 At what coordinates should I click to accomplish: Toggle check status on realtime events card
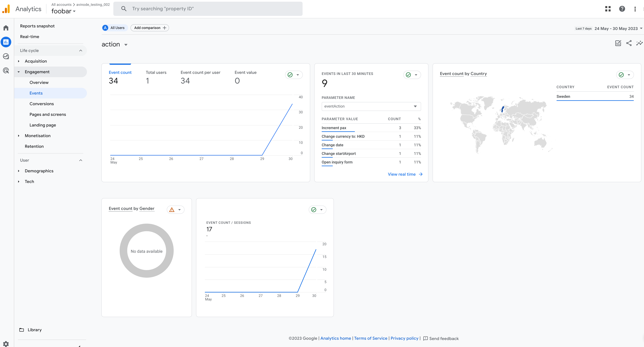click(x=412, y=75)
